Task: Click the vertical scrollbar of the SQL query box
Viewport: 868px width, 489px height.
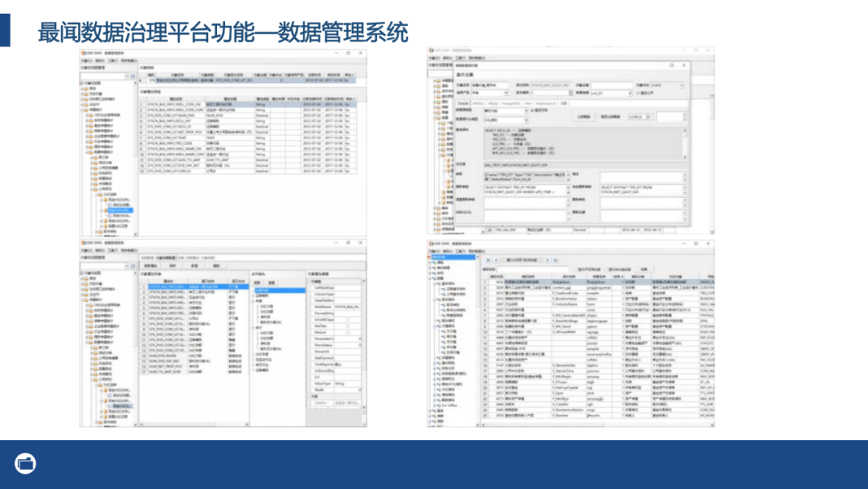Action: pos(685,143)
